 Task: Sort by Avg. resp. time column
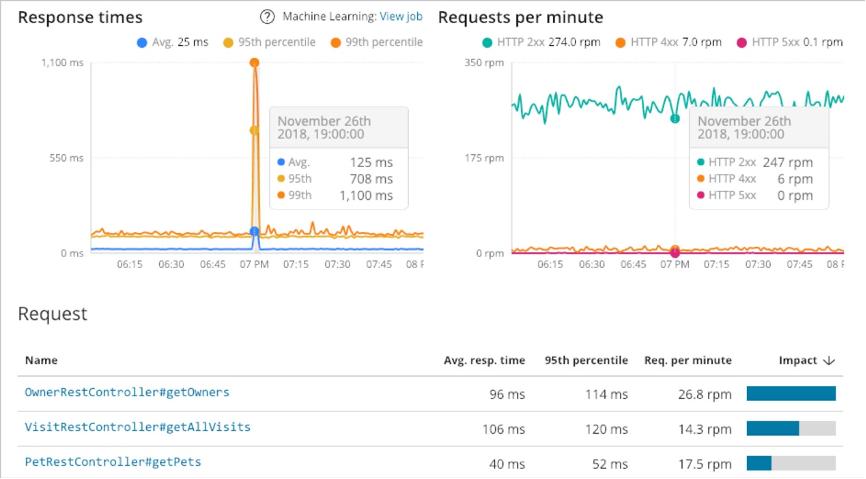click(485, 360)
